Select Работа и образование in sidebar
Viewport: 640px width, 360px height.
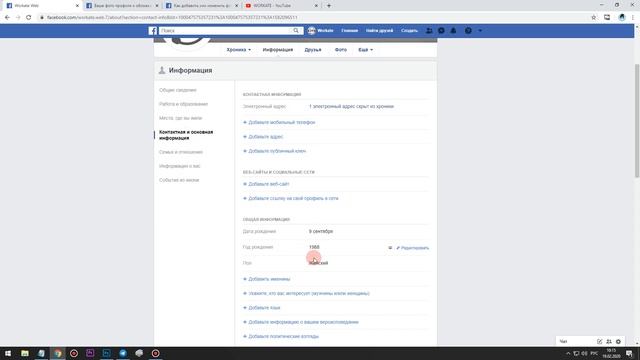pos(184,104)
